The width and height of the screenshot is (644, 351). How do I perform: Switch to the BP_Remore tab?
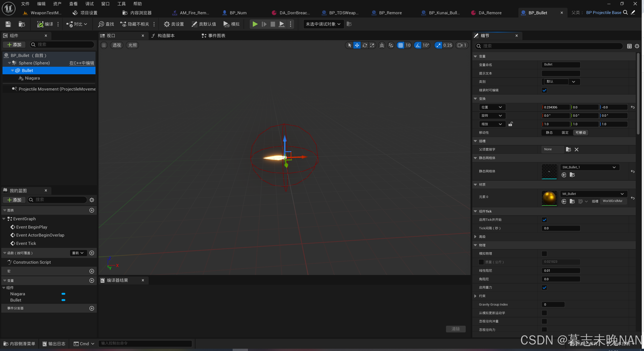pyautogui.click(x=387, y=13)
